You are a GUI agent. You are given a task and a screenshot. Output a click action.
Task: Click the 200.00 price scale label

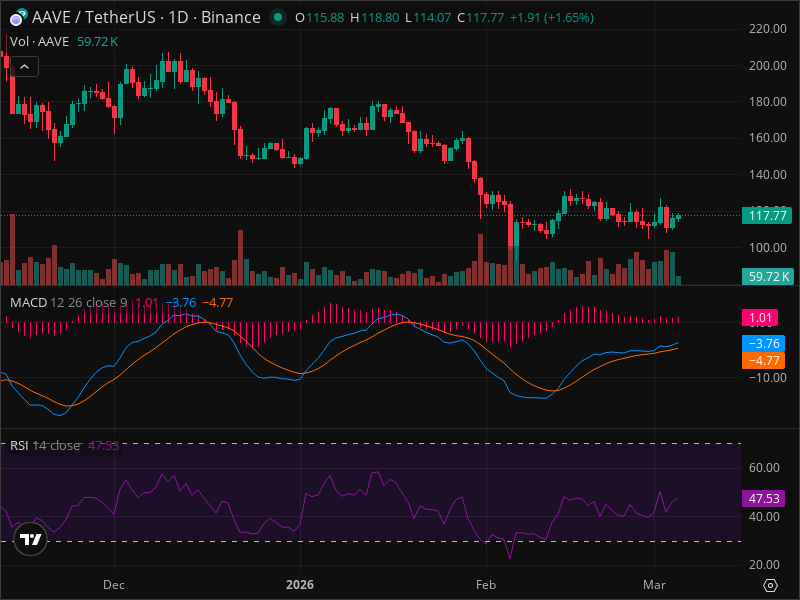[767, 65]
